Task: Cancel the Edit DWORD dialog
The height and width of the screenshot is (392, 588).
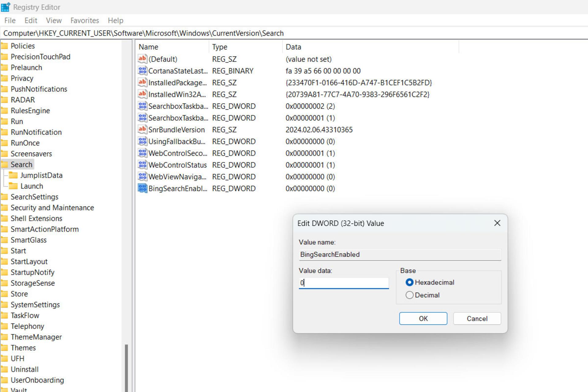Action: pyautogui.click(x=477, y=318)
